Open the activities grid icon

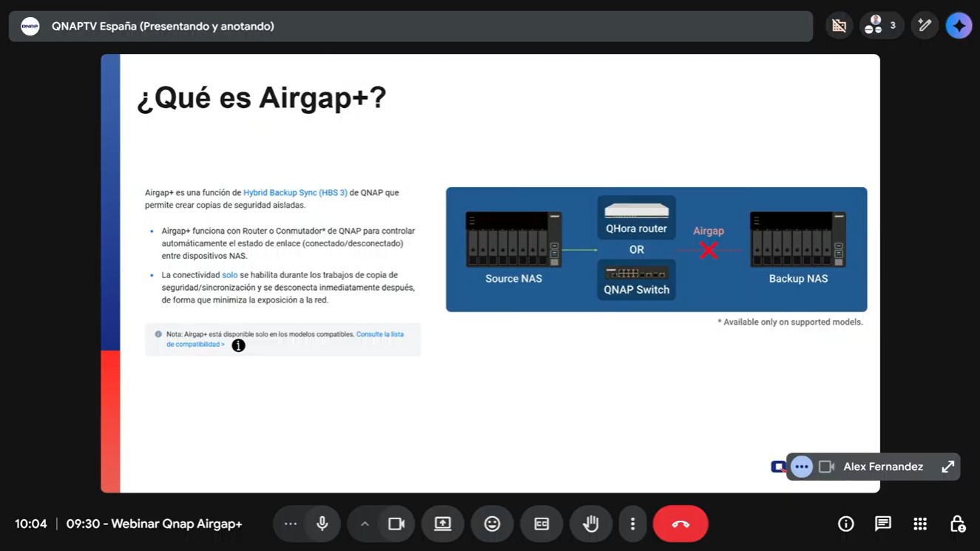click(920, 524)
